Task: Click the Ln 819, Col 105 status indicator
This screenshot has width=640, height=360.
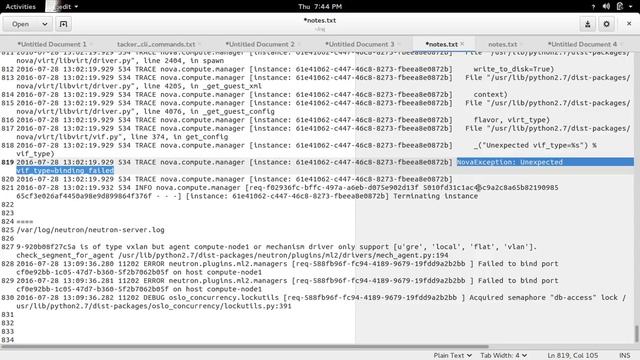Action: pyautogui.click(x=573, y=356)
